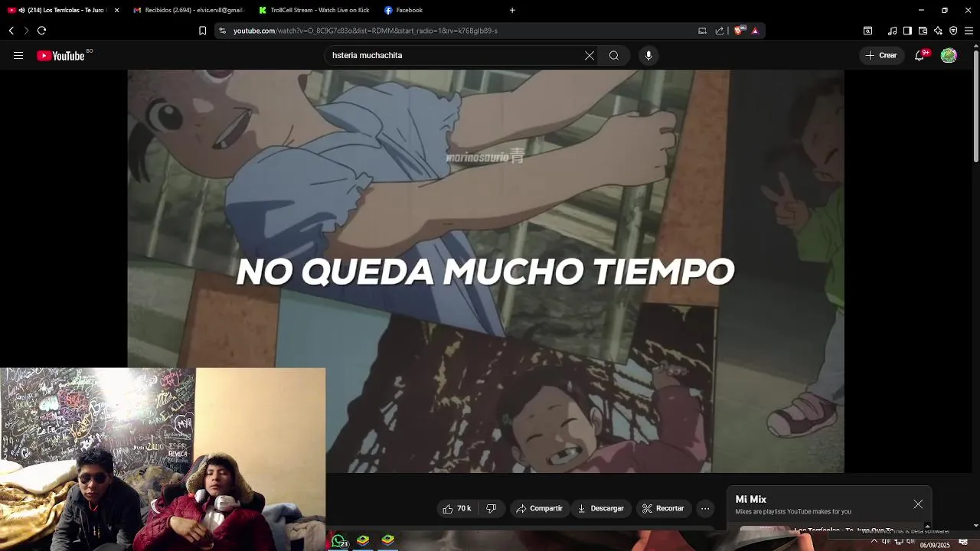This screenshot has width=980, height=551.
Task: Open the browser main menu
Action: tap(969, 31)
